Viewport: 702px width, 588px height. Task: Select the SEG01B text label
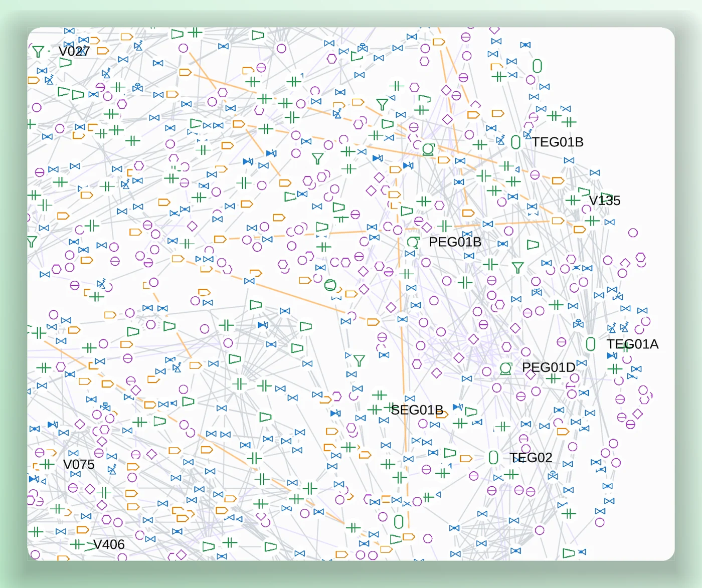[417, 410]
